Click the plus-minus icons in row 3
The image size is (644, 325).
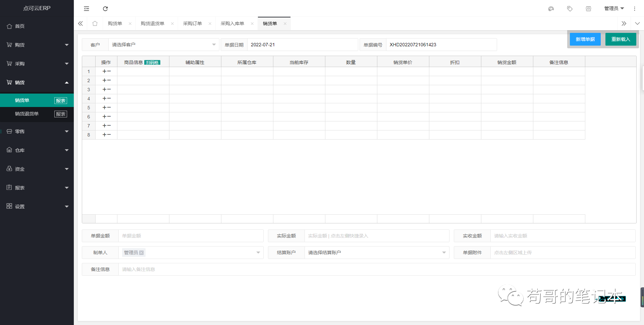point(107,90)
